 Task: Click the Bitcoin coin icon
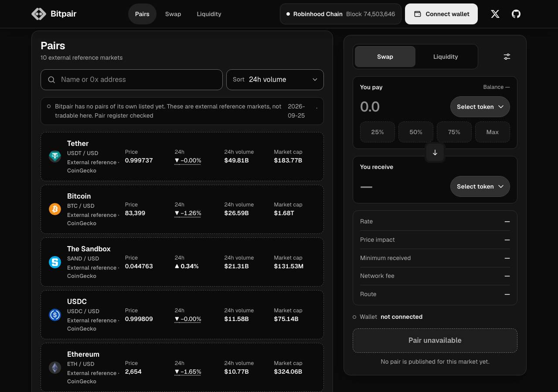click(55, 209)
